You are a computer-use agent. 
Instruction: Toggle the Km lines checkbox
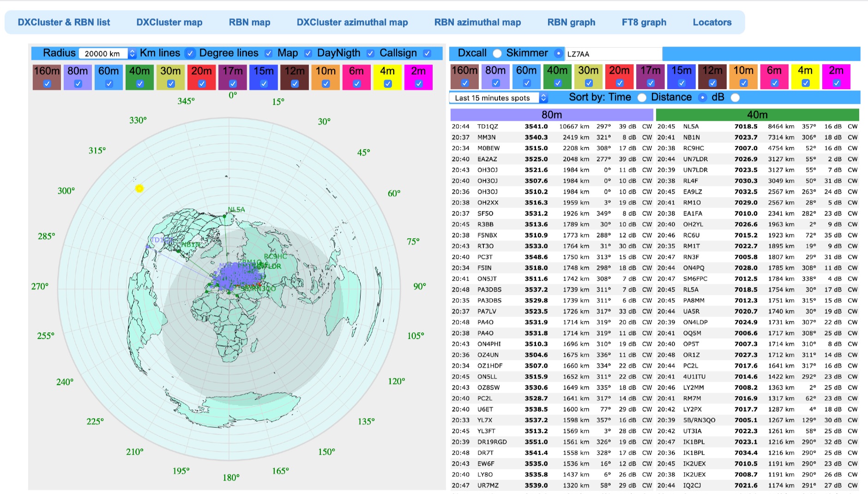(190, 54)
